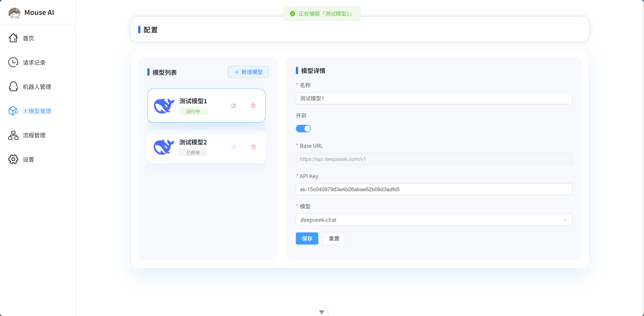Click the 保存 button
Viewport: 644px width, 316px height.
(x=307, y=238)
